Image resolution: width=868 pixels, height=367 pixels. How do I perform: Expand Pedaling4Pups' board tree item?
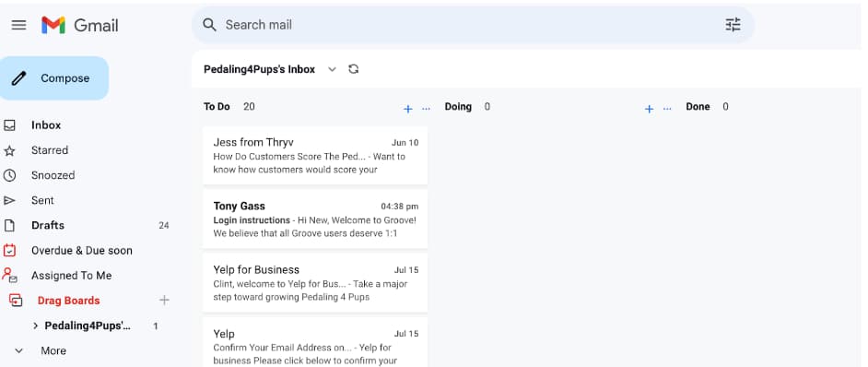(x=35, y=326)
